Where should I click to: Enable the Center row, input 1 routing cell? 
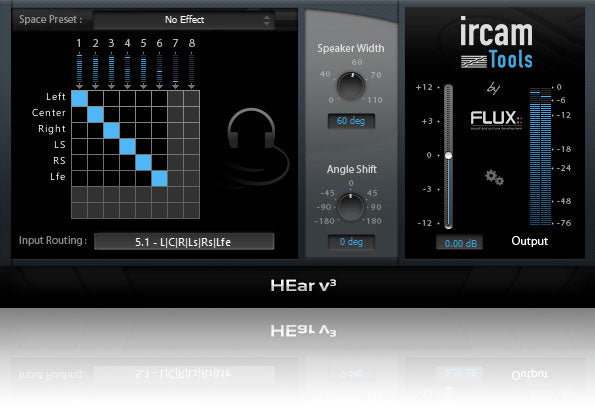click(79, 114)
